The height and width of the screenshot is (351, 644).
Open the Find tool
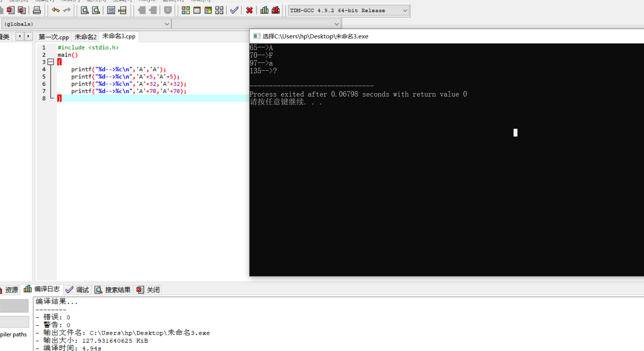pyautogui.click(x=85, y=10)
